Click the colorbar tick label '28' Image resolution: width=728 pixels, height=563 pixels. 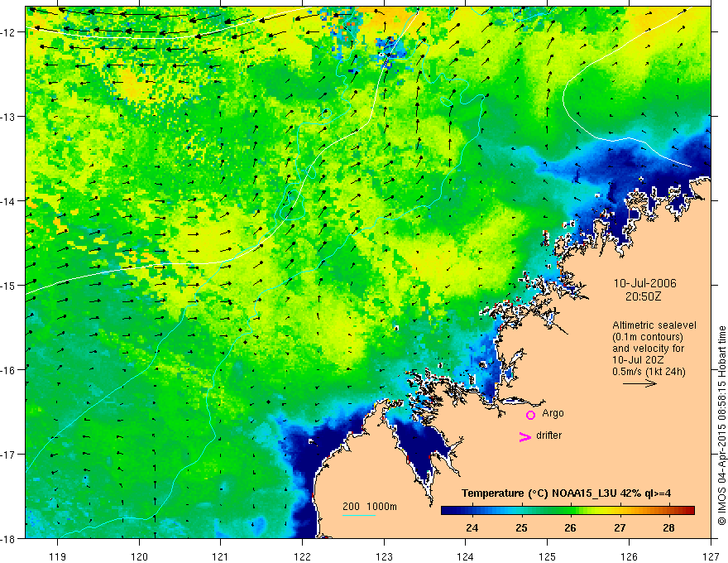click(668, 527)
